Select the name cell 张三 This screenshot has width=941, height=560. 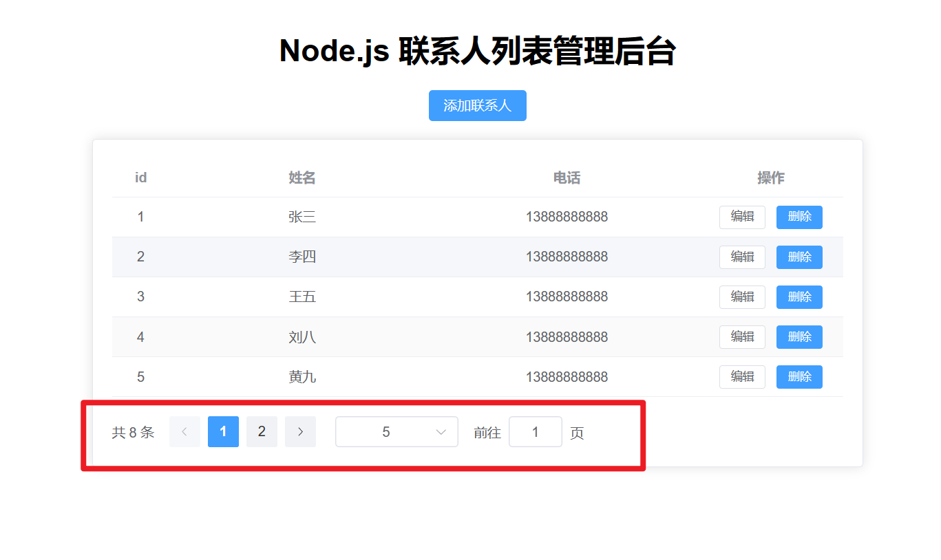302,217
